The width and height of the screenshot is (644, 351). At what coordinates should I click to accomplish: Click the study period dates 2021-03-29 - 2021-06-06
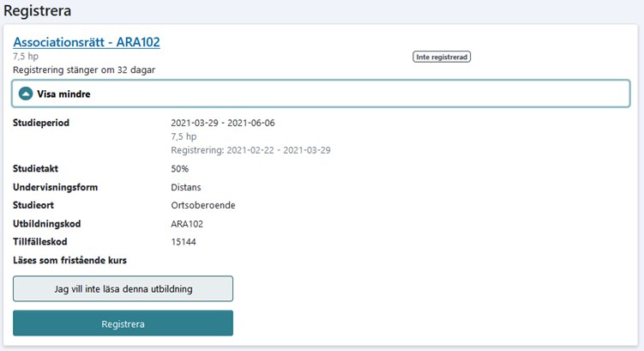(222, 123)
